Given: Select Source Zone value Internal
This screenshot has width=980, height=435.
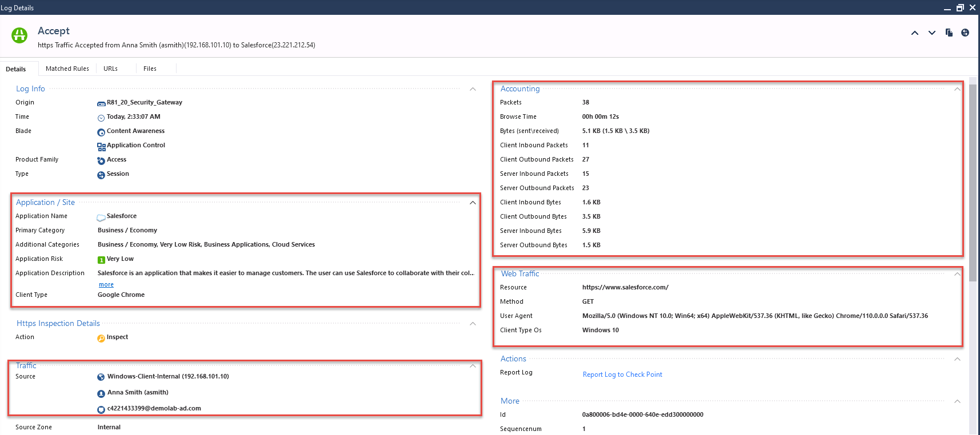Looking at the screenshot, I should (x=109, y=427).
